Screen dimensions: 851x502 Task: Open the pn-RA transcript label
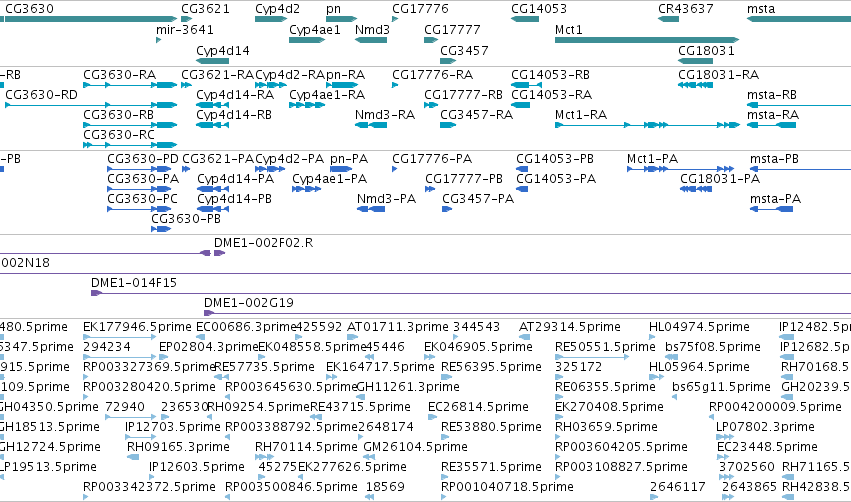345,75
